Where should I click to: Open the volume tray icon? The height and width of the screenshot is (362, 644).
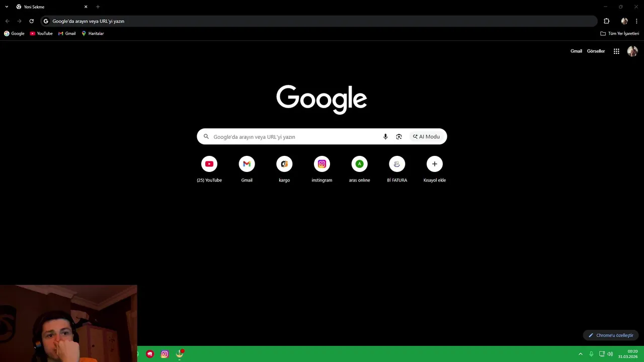(x=610, y=354)
